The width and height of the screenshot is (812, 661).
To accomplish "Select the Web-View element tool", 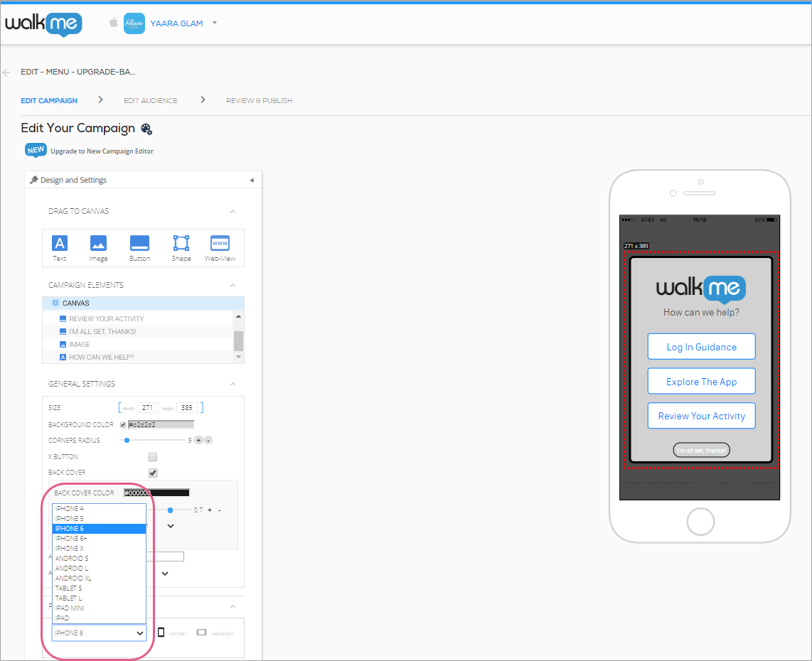I will point(220,248).
